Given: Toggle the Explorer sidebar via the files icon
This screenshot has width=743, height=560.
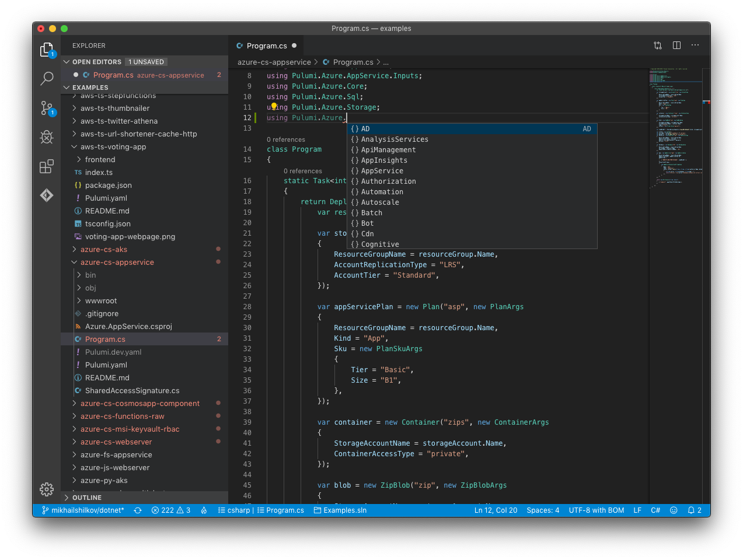Looking at the screenshot, I should click(47, 50).
